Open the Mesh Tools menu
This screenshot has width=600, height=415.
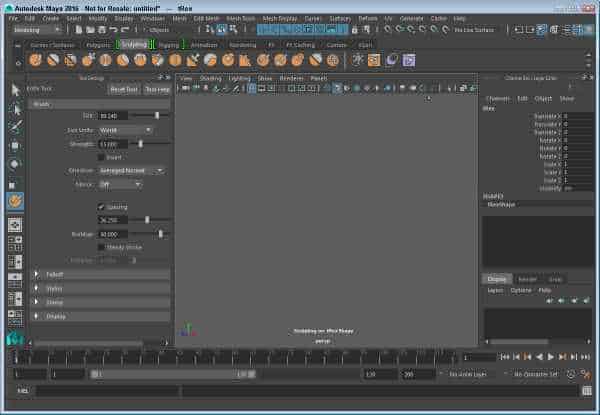coord(240,18)
